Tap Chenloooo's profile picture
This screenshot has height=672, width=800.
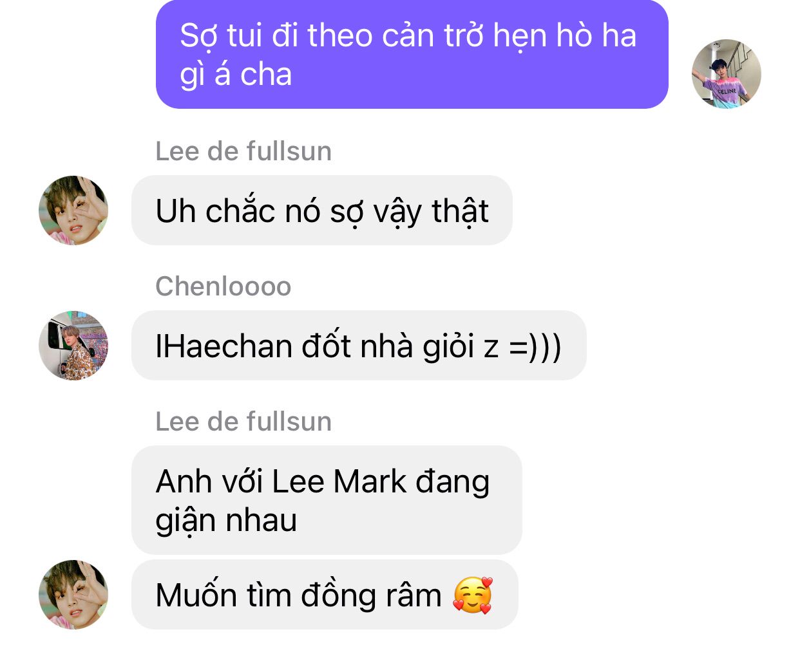click(x=73, y=346)
